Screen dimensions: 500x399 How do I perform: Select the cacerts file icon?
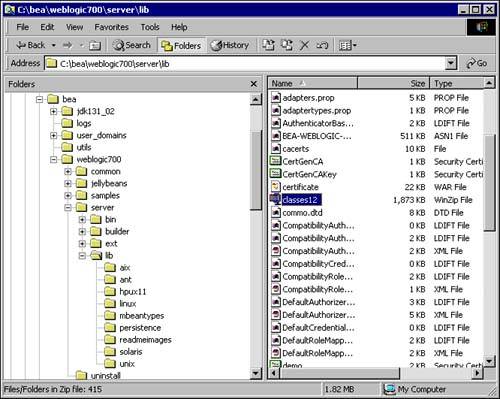pos(275,149)
